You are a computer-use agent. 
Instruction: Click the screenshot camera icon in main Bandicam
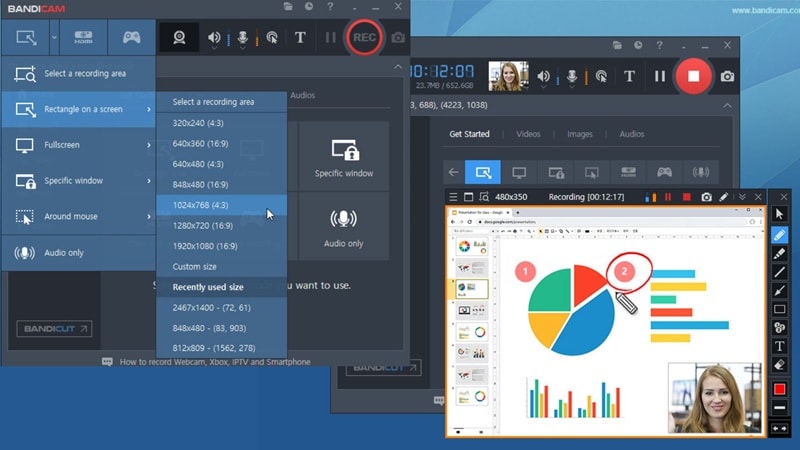(x=398, y=38)
